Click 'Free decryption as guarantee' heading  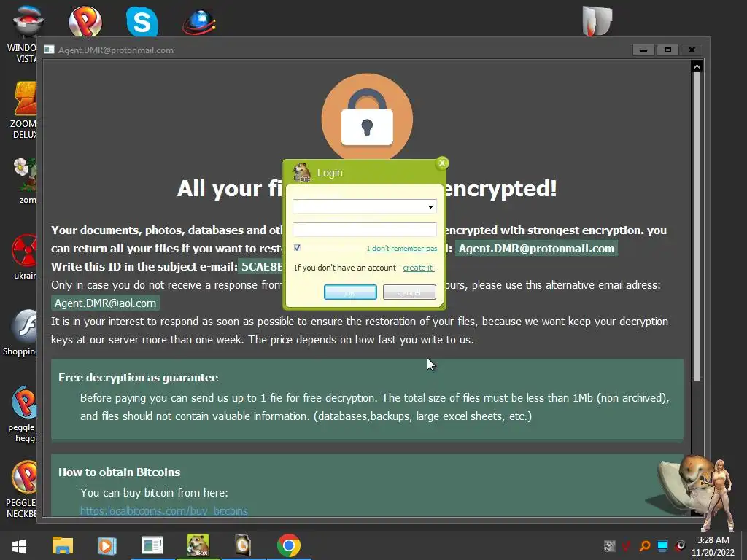(x=138, y=378)
